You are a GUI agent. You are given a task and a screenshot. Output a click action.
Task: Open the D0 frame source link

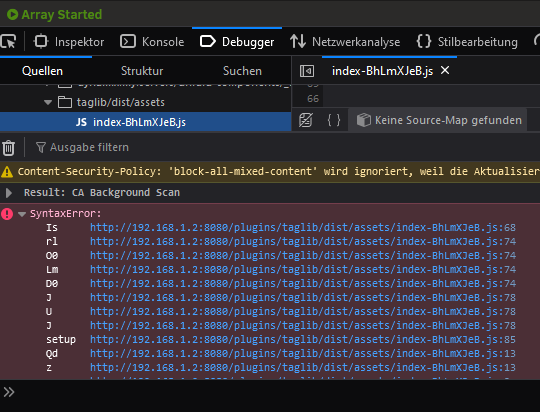point(303,284)
